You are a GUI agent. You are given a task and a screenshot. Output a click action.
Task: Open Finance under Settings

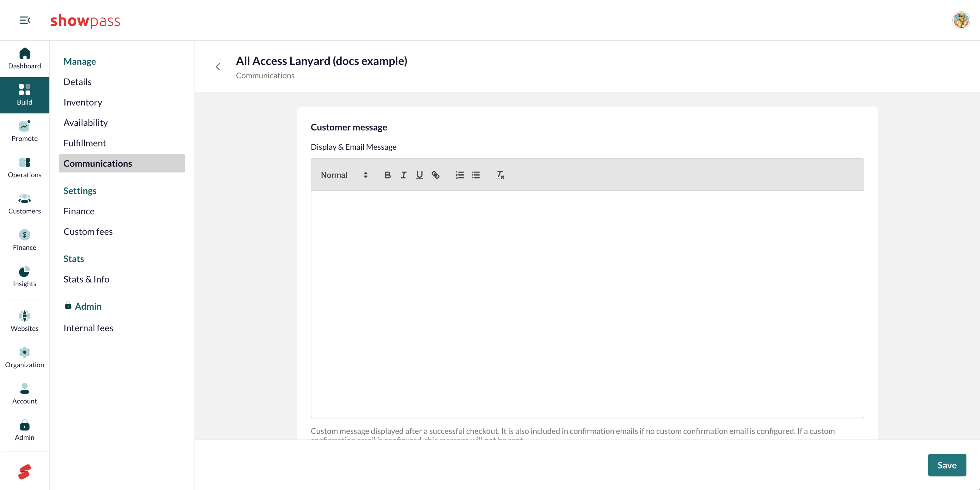coord(122,211)
